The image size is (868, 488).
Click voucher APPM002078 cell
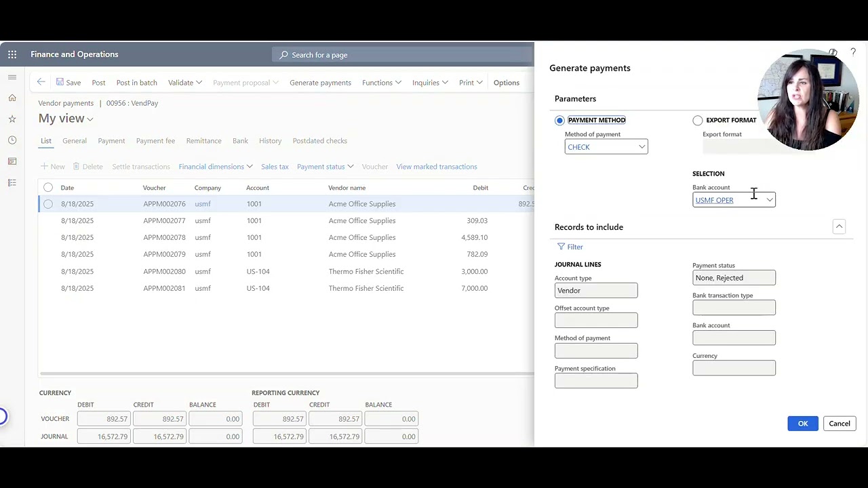(x=164, y=237)
